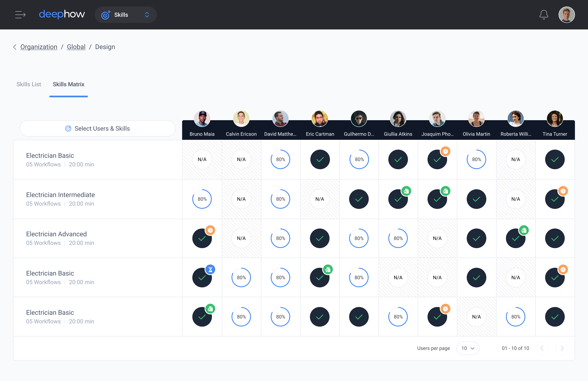Click the green document badge on Roberta's Electrician Advanced
This screenshot has width=588, height=381.
(524, 230)
